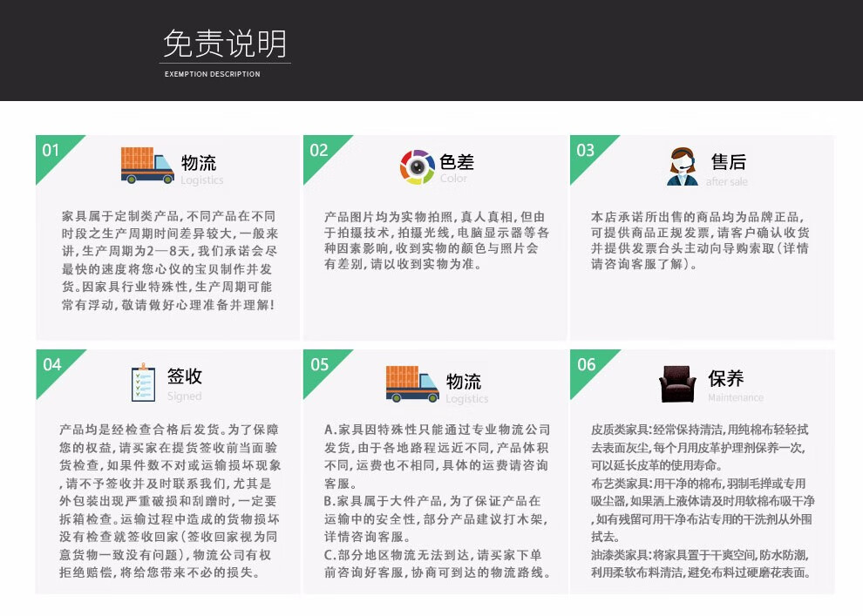Click the 保养 heading

pyautogui.click(x=726, y=378)
